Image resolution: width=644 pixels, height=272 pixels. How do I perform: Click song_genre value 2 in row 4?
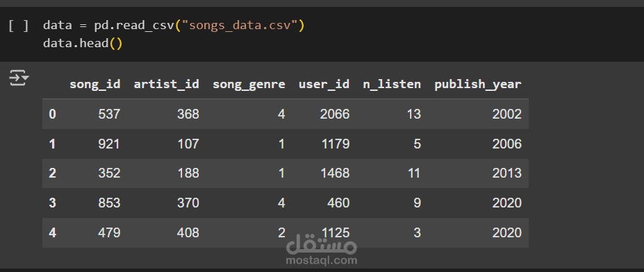(281, 233)
